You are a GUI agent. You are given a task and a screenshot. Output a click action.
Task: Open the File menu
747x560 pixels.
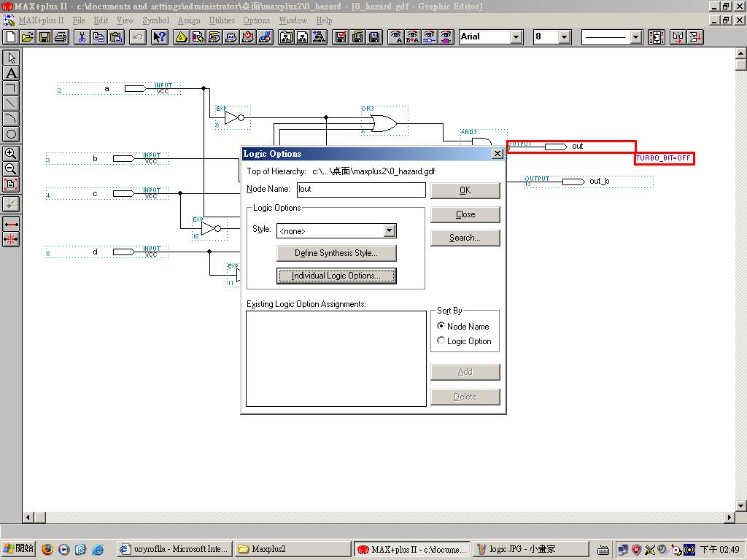pos(79,20)
